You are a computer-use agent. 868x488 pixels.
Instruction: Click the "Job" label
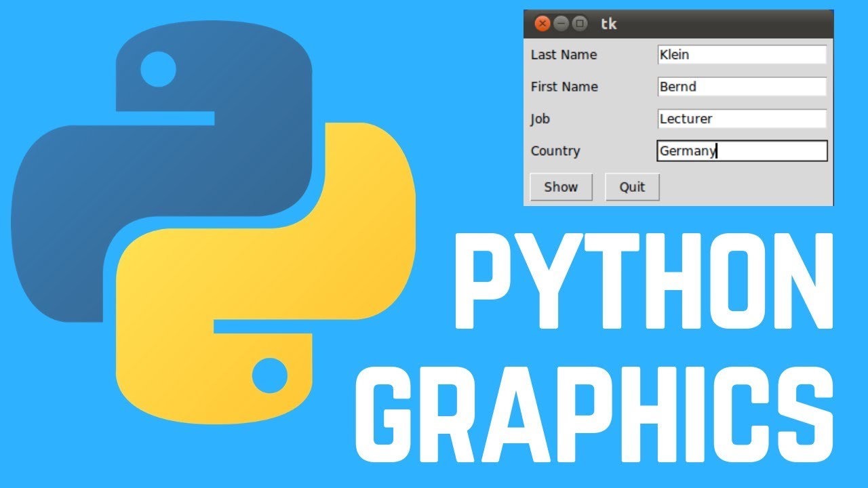[540, 119]
